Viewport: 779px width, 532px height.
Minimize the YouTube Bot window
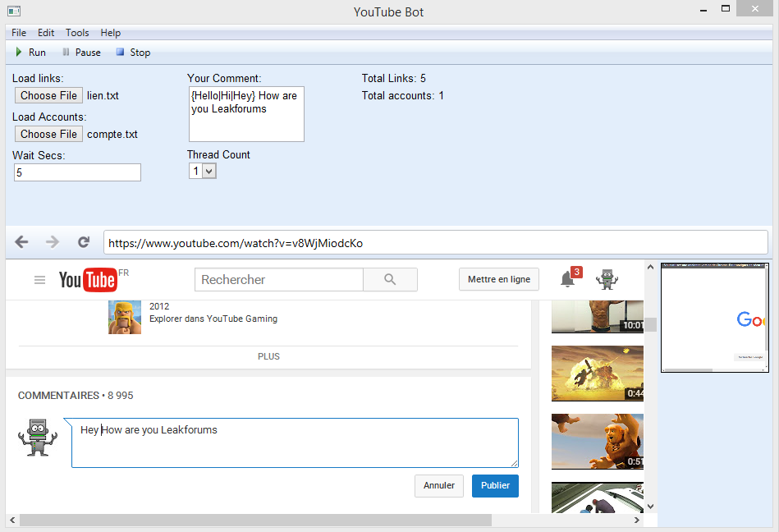click(703, 9)
